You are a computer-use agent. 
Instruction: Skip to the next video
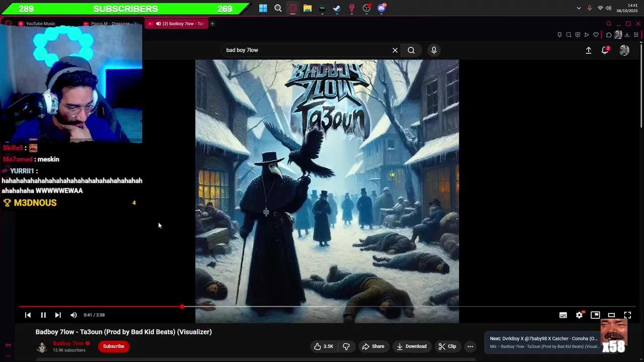(58, 315)
